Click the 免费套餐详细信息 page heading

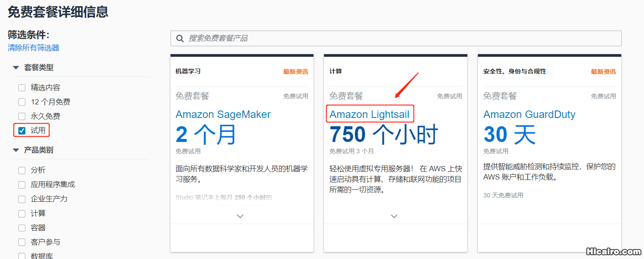pos(58,12)
